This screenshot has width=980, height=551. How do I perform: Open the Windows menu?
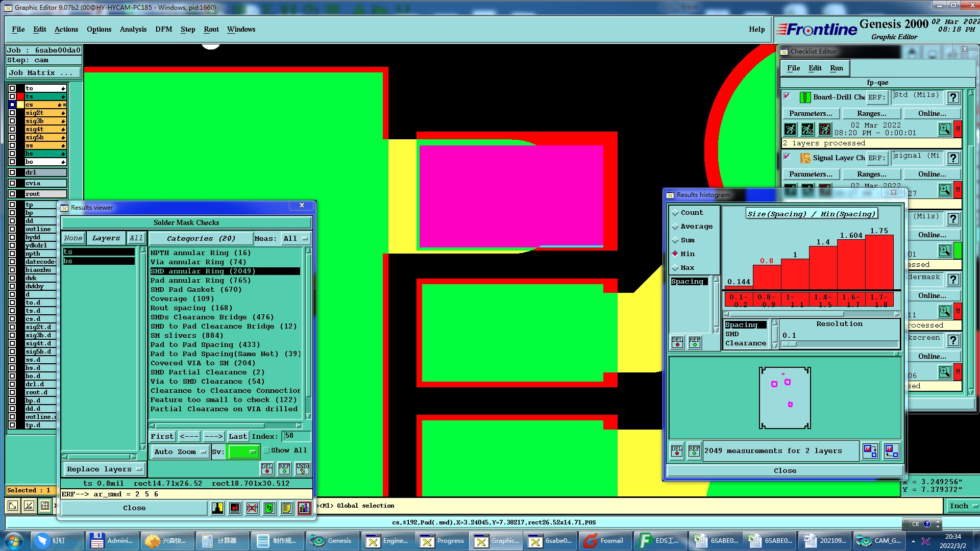[x=241, y=30]
